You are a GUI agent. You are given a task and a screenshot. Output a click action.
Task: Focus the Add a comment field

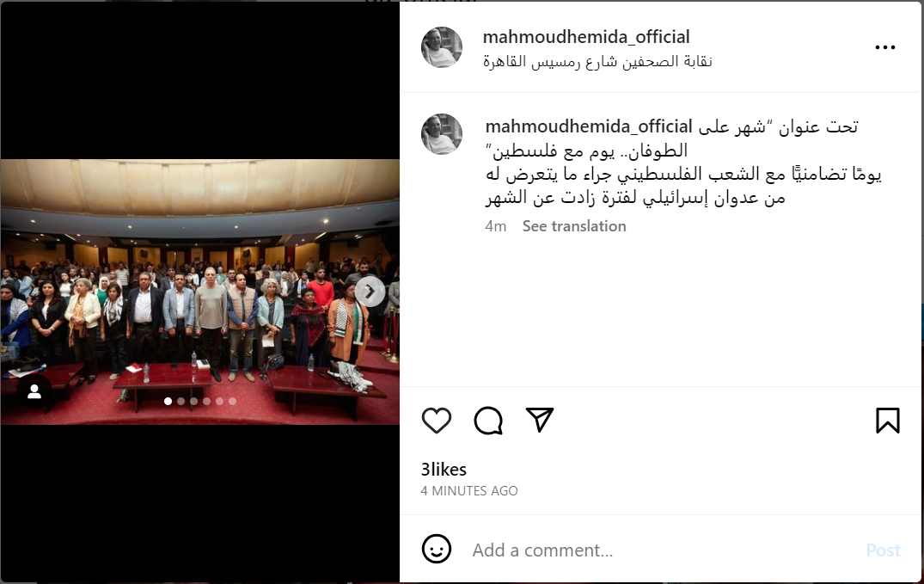tap(663, 550)
